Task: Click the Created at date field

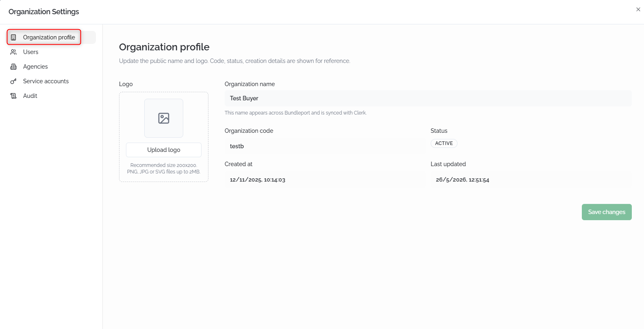Action: coord(325,180)
